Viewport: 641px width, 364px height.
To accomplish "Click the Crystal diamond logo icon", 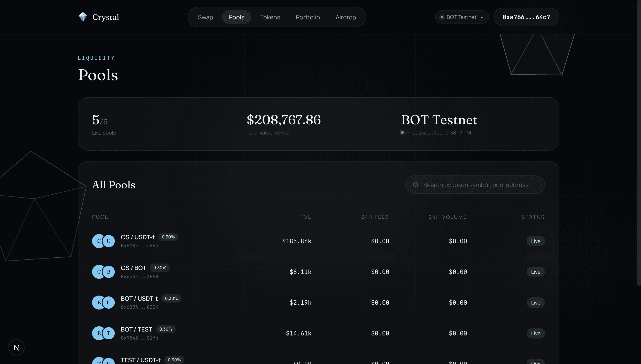I will pos(83,17).
